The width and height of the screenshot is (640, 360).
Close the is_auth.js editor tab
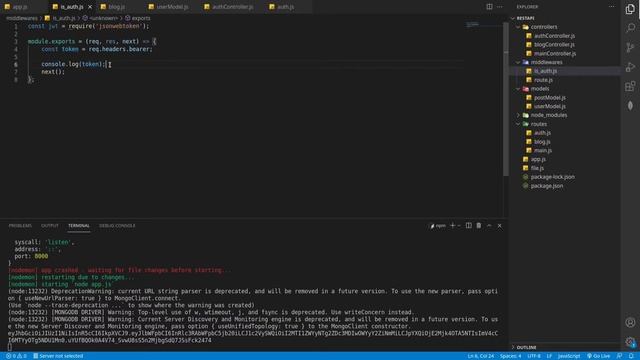90,7
